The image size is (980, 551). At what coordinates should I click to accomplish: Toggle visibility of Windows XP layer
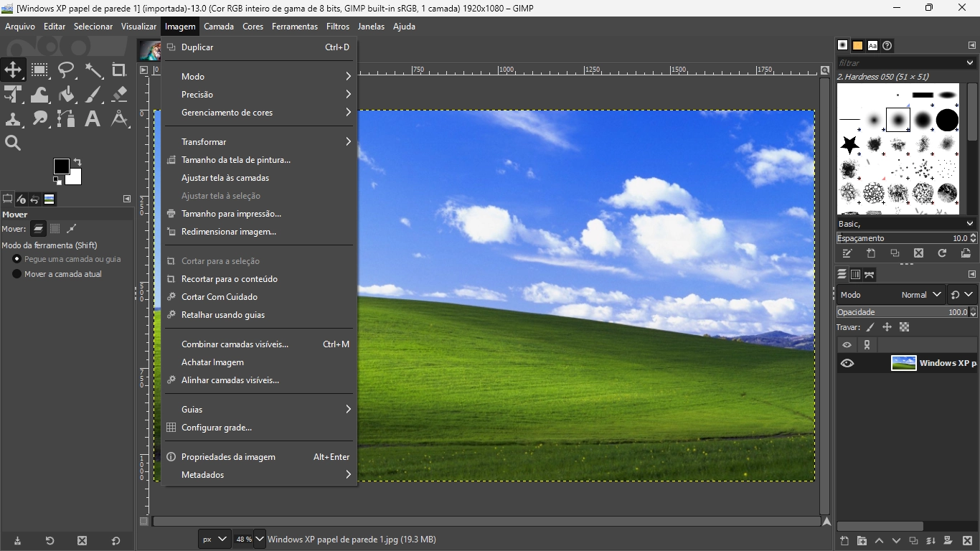847,363
